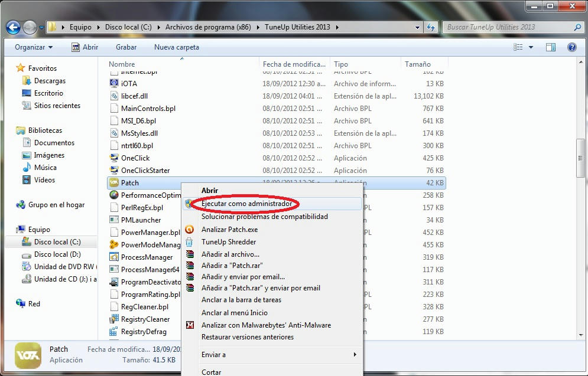Click the Nueva carpeta button
Image resolution: width=588 pixels, height=376 pixels.
[x=177, y=47]
